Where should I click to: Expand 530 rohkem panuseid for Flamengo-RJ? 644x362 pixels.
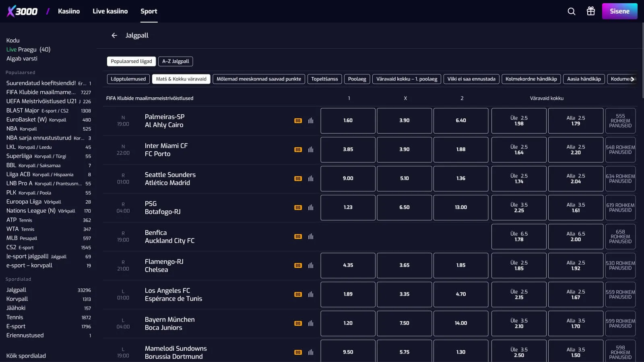click(x=620, y=265)
